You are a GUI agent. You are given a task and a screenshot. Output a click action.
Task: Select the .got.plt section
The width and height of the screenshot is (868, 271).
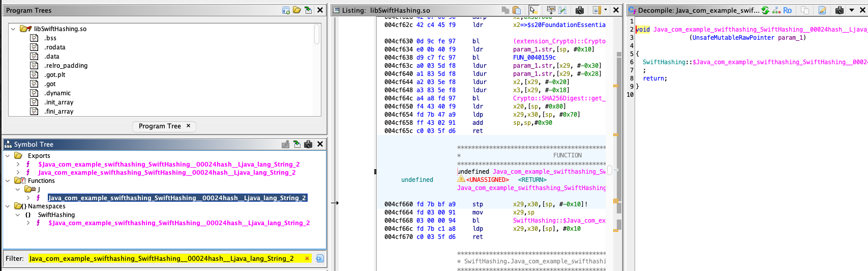pyautogui.click(x=54, y=75)
